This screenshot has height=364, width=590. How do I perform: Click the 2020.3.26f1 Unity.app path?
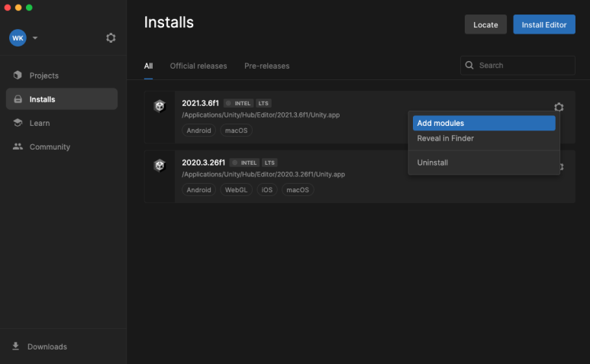[263, 175]
